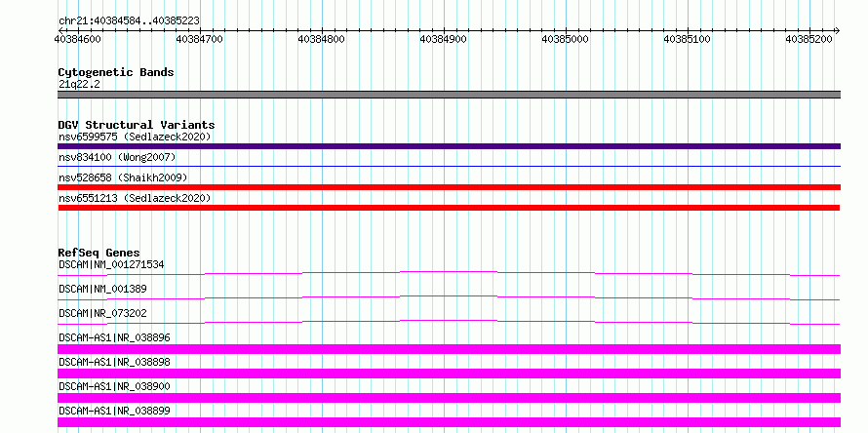Viewport: 868px width, 433px height.
Task: Click ruler position 40385200
Action: point(809,39)
